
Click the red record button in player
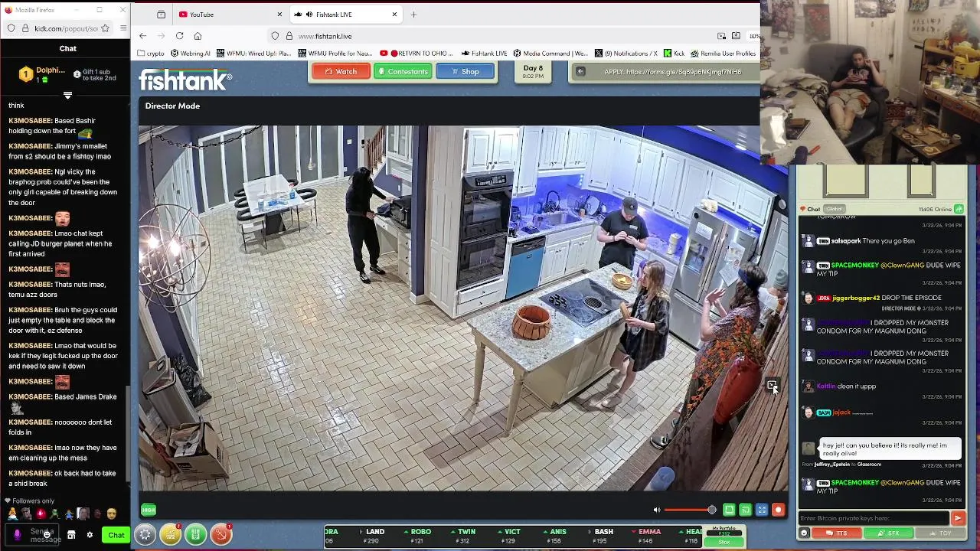click(x=778, y=510)
